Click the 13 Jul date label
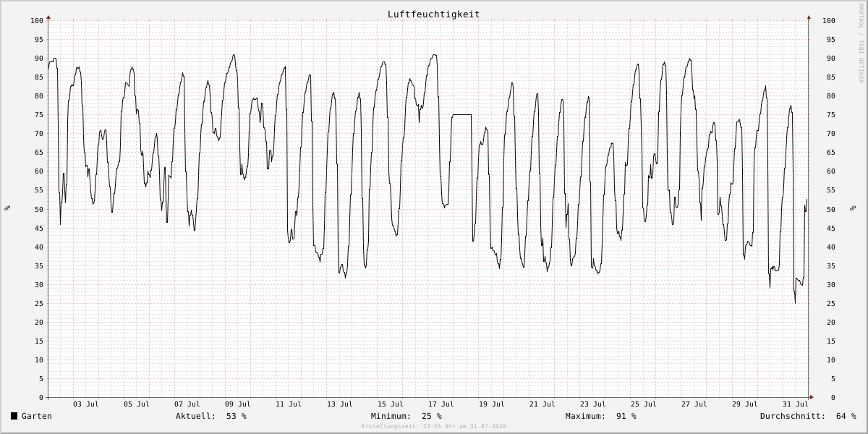The image size is (868, 434). [x=339, y=404]
